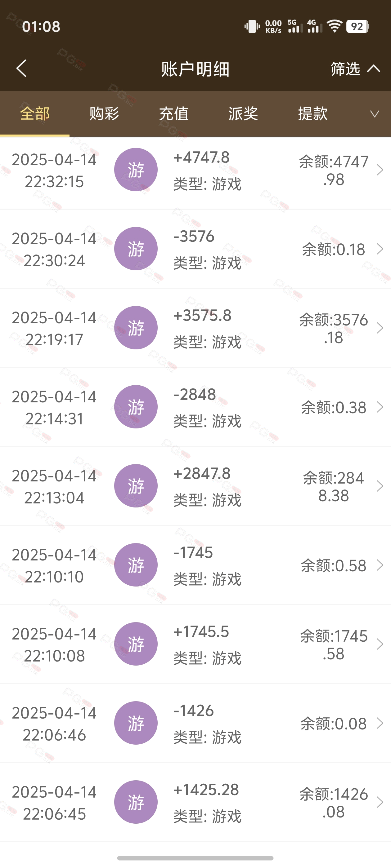Tap the 游 icon beside +3575.8
Image resolution: width=391 pixels, height=868 pixels.
pos(136,328)
